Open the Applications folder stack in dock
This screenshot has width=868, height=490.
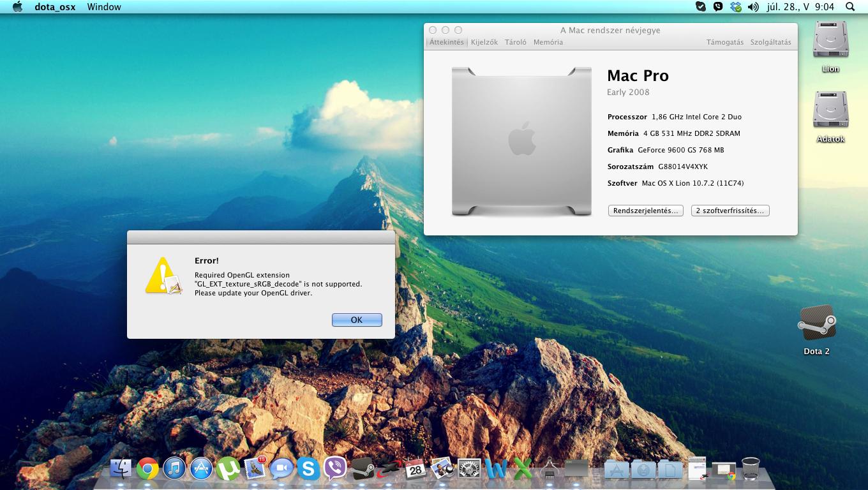coord(617,469)
